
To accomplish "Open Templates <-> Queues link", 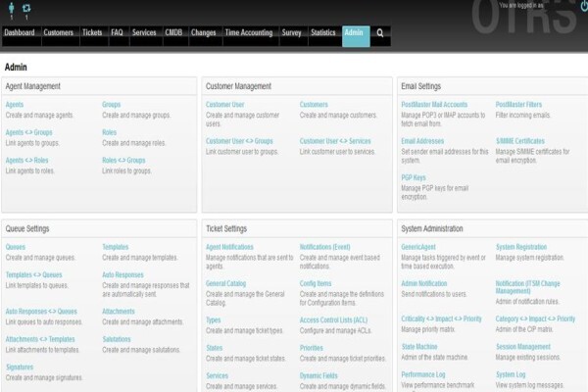I will 33,275.
